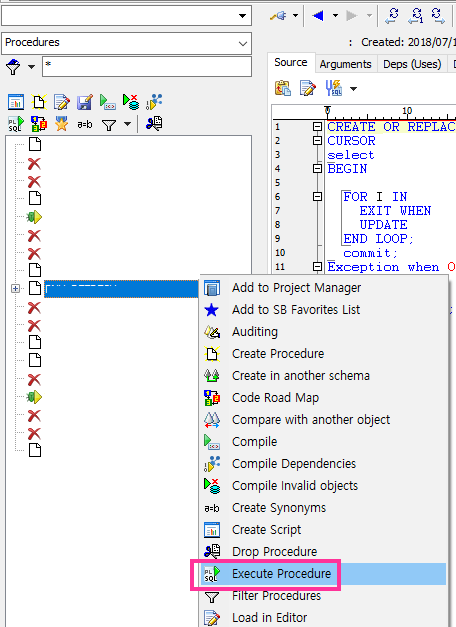Viewport: 456px width, 627px height.
Task: Collapse the Exception fold on line 11
Action: [x=317, y=267]
